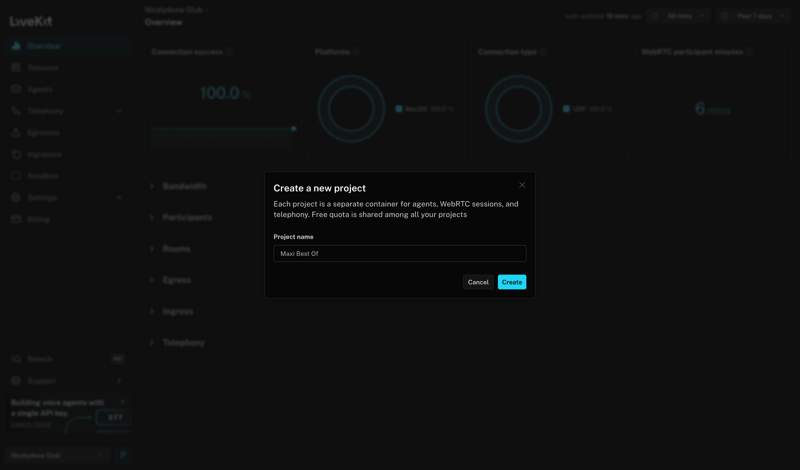Open the Support menu in sidebar
This screenshot has width=800, height=470.
67,381
